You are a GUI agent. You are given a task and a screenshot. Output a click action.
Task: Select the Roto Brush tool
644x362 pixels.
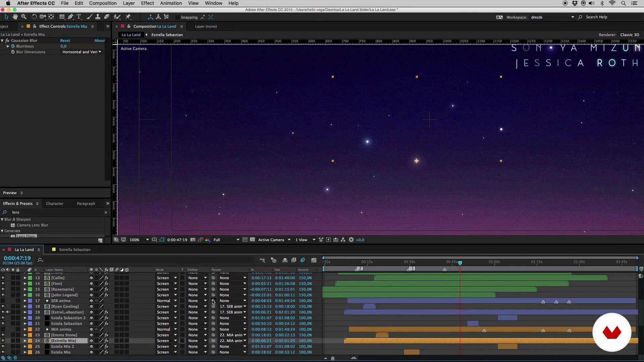coord(117,17)
